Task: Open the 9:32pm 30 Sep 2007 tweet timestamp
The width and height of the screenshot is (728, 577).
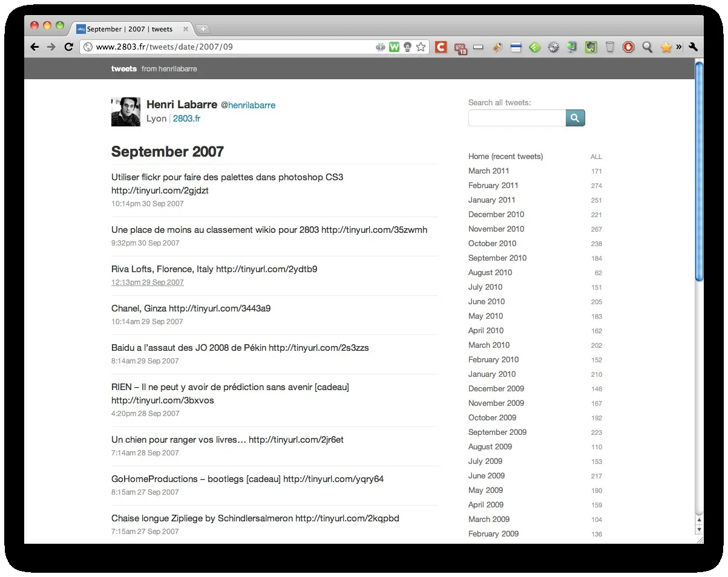Action: tap(145, 243)
